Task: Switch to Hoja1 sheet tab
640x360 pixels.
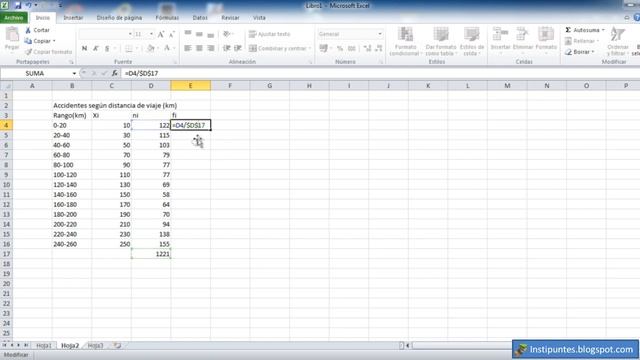Action: click(x=44, y=346)
